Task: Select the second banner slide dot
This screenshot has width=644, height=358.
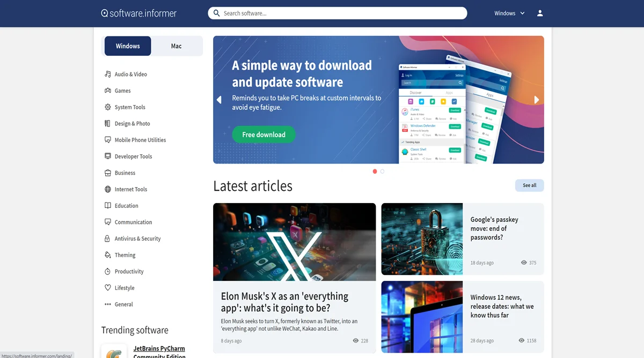Action: 382,171
